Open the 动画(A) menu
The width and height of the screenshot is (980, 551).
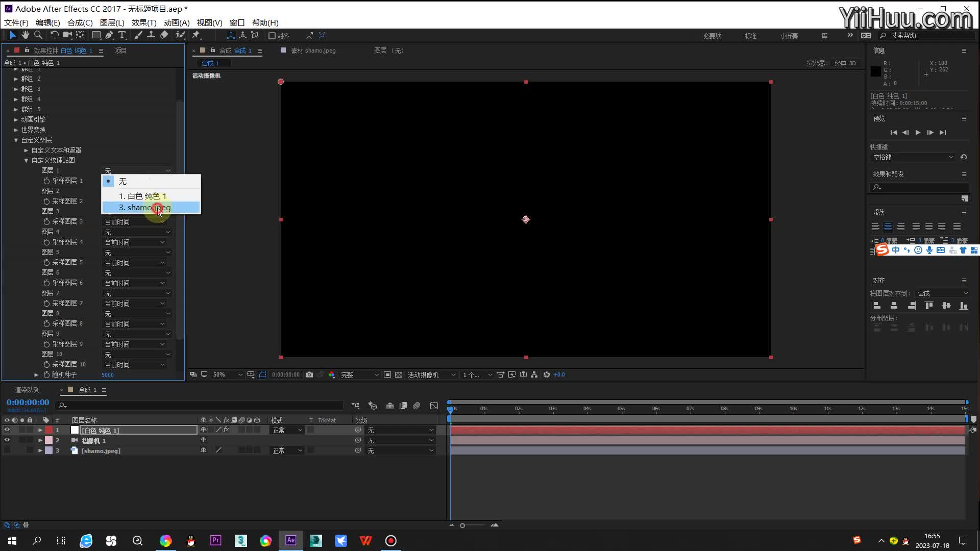click(177, 22)
